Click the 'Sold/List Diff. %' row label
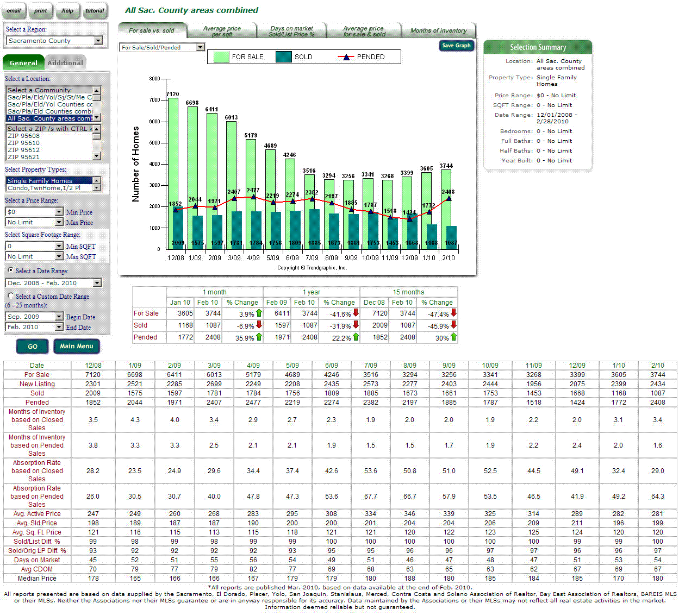Screen dimensions: 685x616 [x=37, y=542]
